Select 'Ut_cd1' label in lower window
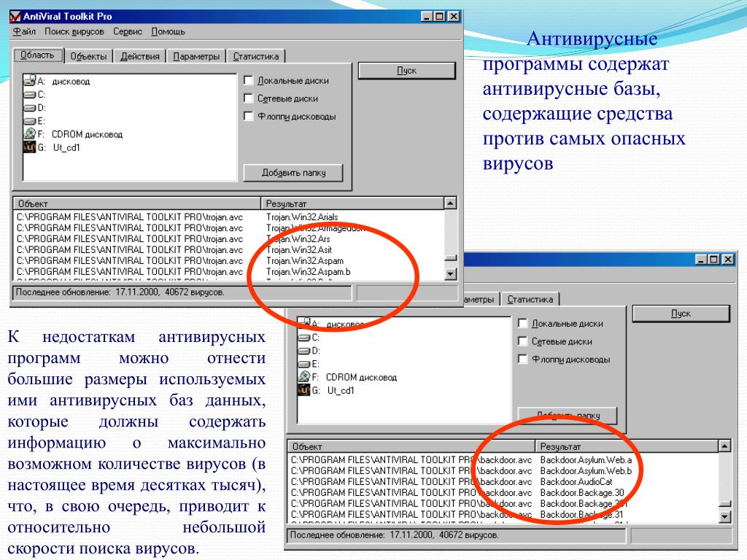This screenshot has height=560, width=747. click(341, 391)
